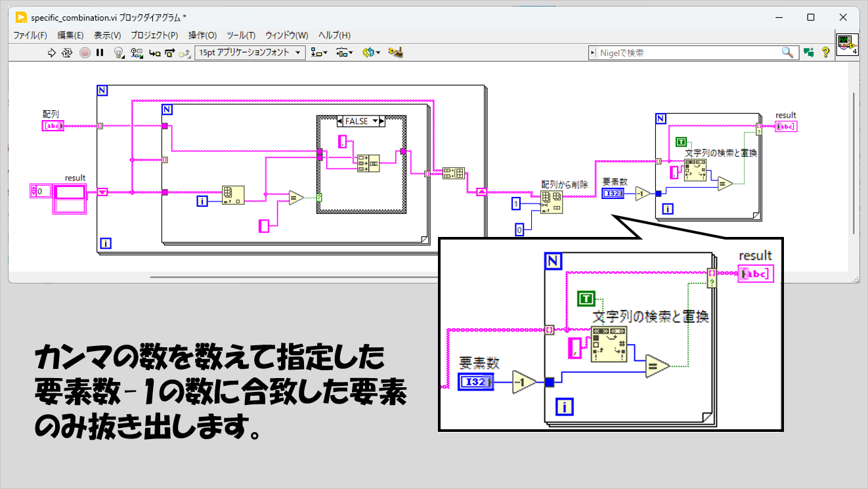Open the ファイル(F) menu
This screenshot has width=868, height=489.
30,35
